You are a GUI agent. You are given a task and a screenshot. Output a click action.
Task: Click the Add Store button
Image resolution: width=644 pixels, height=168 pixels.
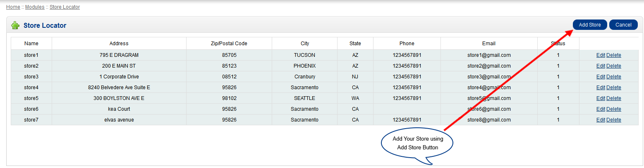coord(589,25)
